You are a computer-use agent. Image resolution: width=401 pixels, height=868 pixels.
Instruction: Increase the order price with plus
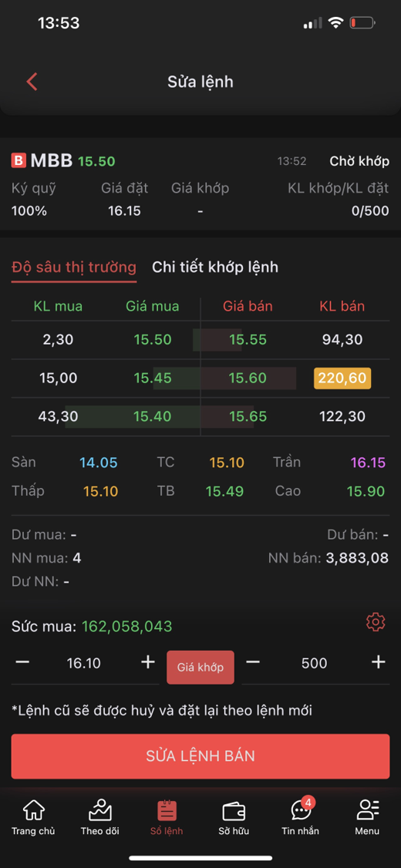click(148, 662)
